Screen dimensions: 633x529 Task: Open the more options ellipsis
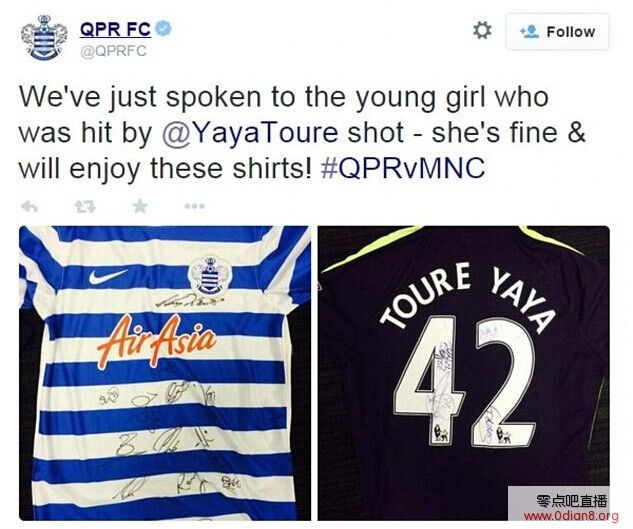point(195,207)
